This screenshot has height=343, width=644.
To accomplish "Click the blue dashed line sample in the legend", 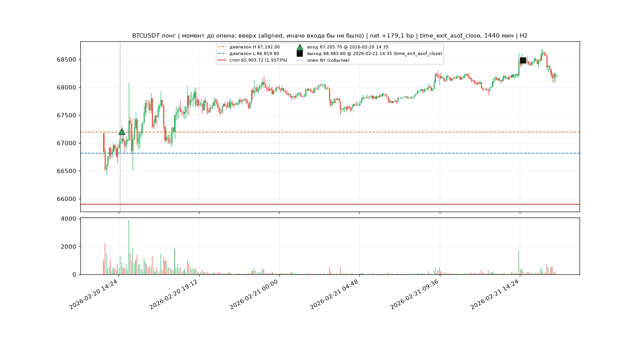I will coord(222,54).
